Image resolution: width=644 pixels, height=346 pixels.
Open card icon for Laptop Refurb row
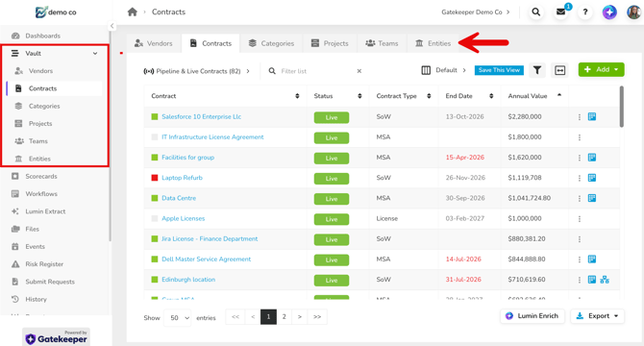[592, 178]
